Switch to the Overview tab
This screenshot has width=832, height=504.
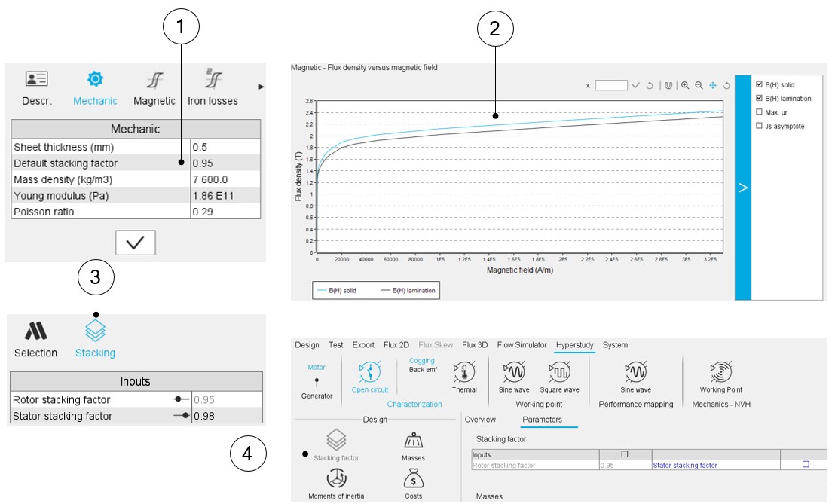(480, 420)
